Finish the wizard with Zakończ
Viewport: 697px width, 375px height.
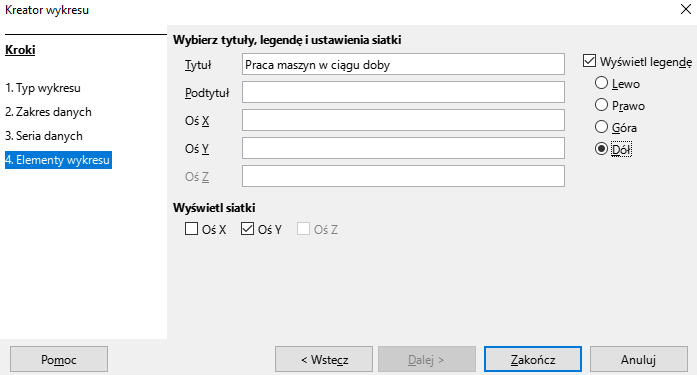[x=533, y=359]
